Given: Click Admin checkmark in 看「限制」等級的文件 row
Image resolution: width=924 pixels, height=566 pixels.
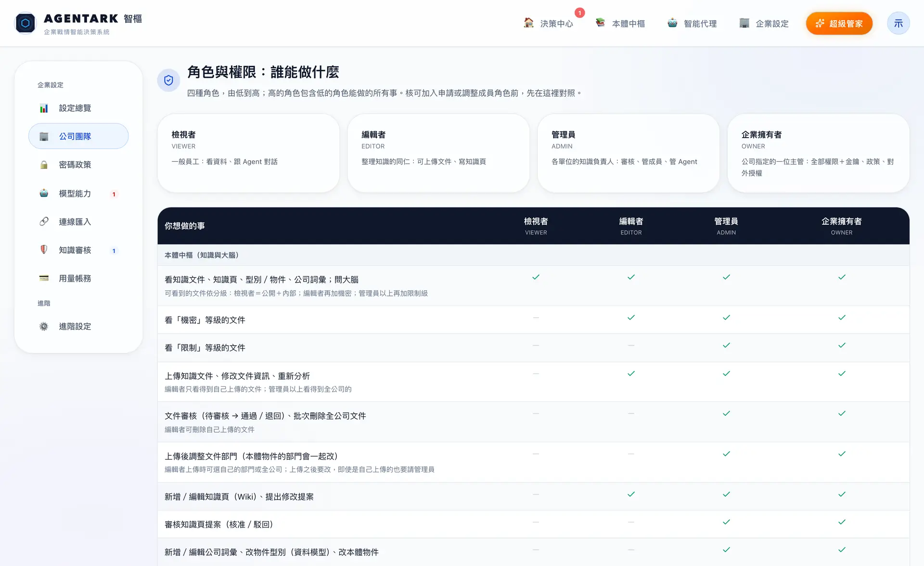Looking at the screenshot, I should coord(726,346).
